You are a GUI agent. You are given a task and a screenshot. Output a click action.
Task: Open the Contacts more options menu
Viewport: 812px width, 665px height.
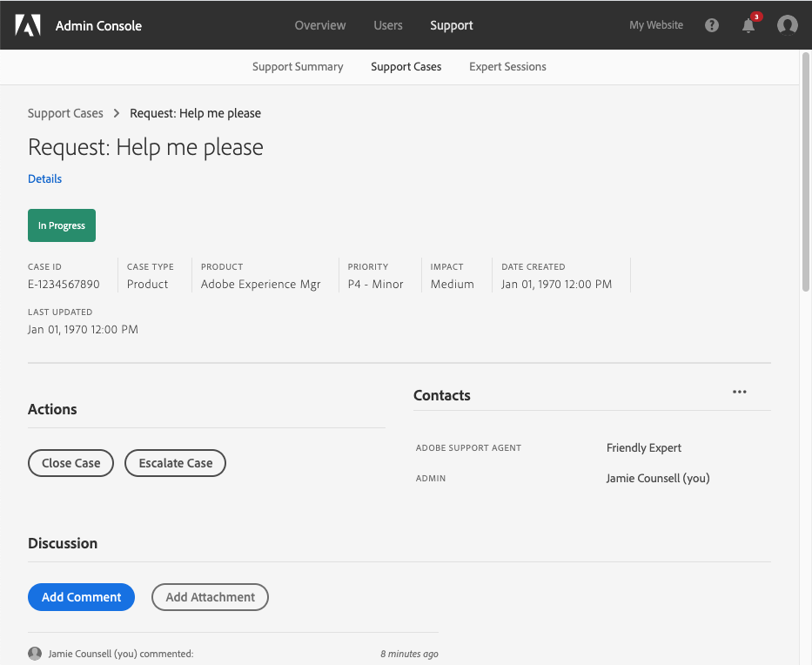pyautogui.click(x=740, y=392)
